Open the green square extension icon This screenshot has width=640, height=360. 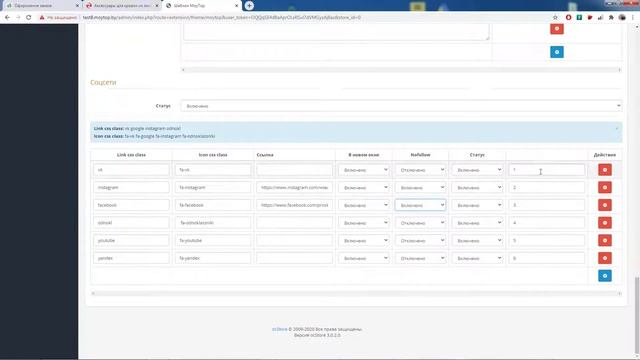579,18
